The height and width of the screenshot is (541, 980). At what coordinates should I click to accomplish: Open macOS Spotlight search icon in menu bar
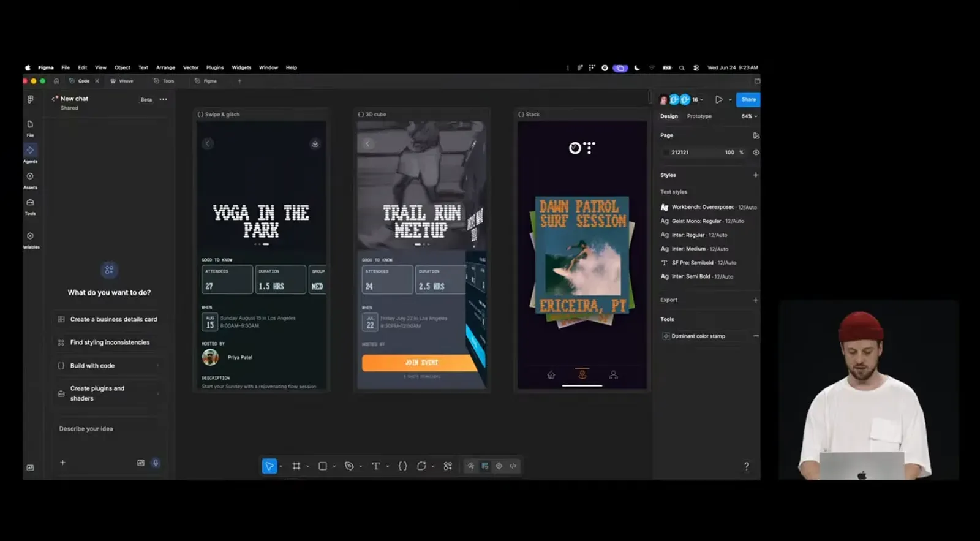point(682,68)
